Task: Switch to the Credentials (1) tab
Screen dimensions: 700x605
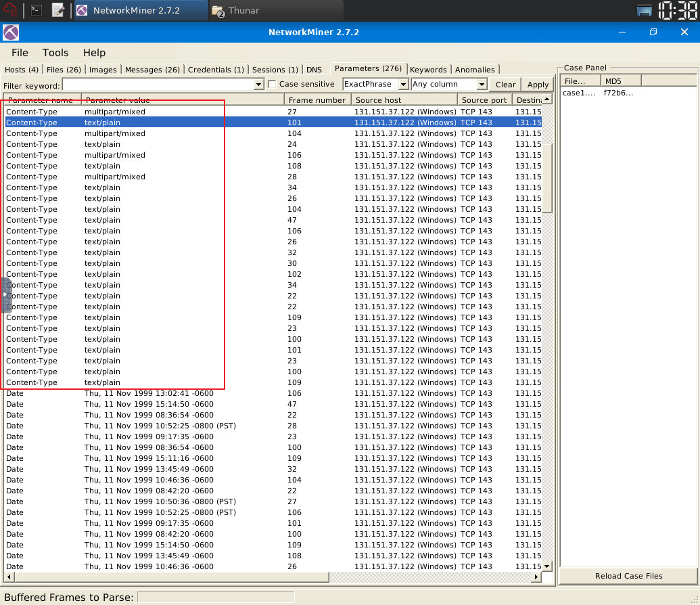Action: (216, 70)
